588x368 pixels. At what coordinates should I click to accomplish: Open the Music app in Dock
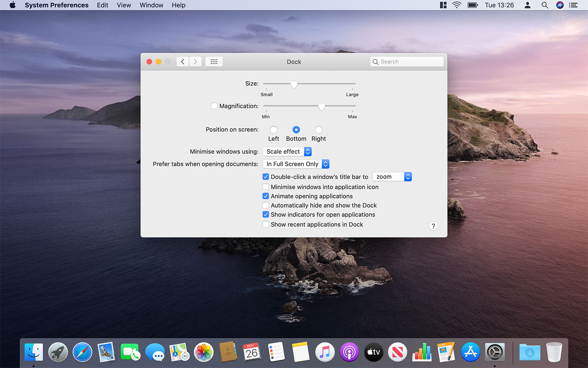(325, 352)
